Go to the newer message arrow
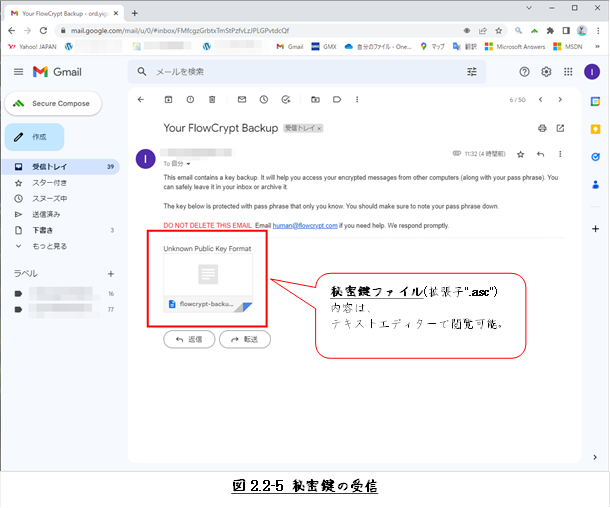The image size is (610, 508). coord(540,100)
